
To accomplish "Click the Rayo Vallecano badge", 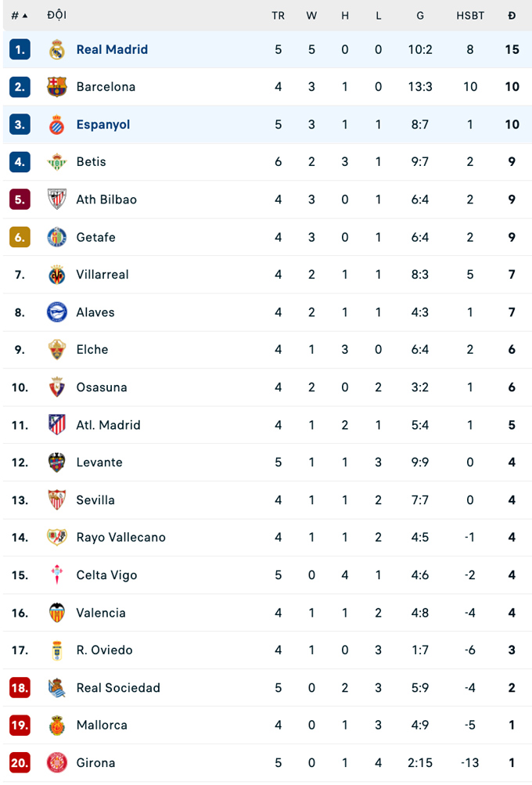I will tap(57, 538).
